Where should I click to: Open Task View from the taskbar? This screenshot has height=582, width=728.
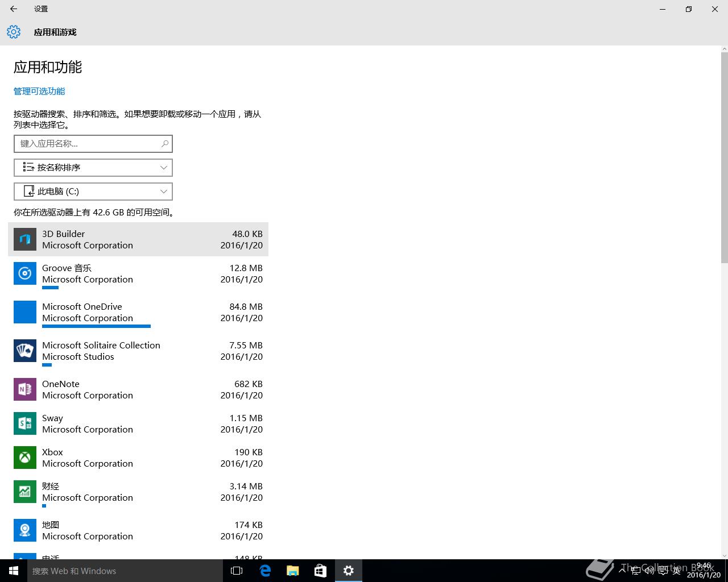237,571
